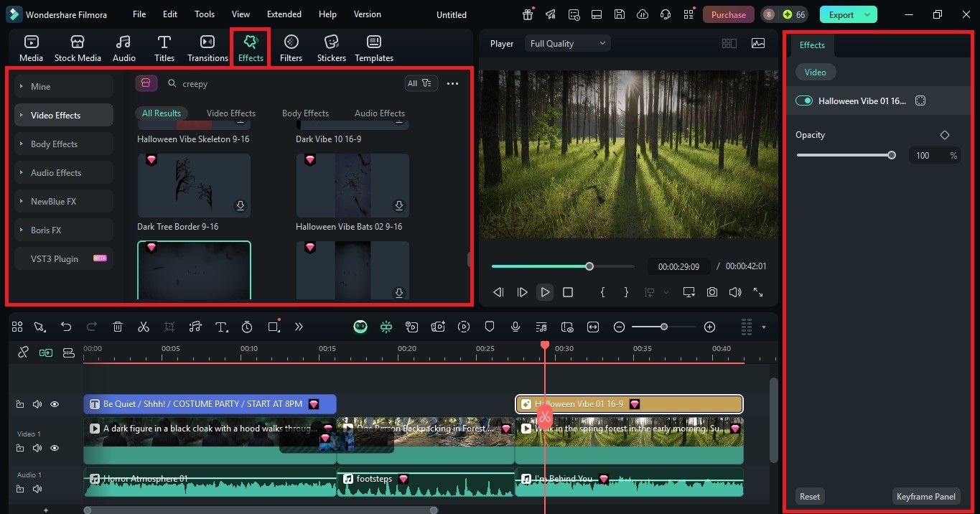Click the player volume icon
980x514 pixels.
pos(734,292)
